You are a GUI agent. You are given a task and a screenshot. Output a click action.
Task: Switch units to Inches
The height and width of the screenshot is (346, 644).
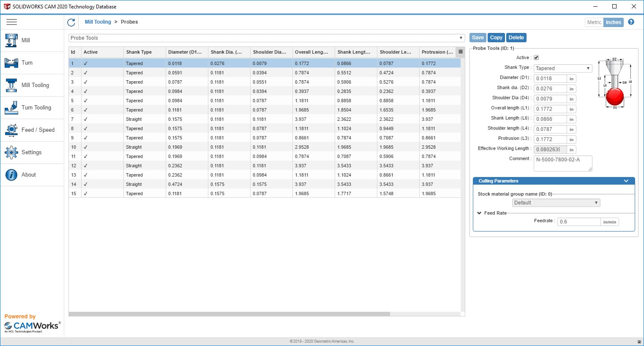(x=614, y=22)
